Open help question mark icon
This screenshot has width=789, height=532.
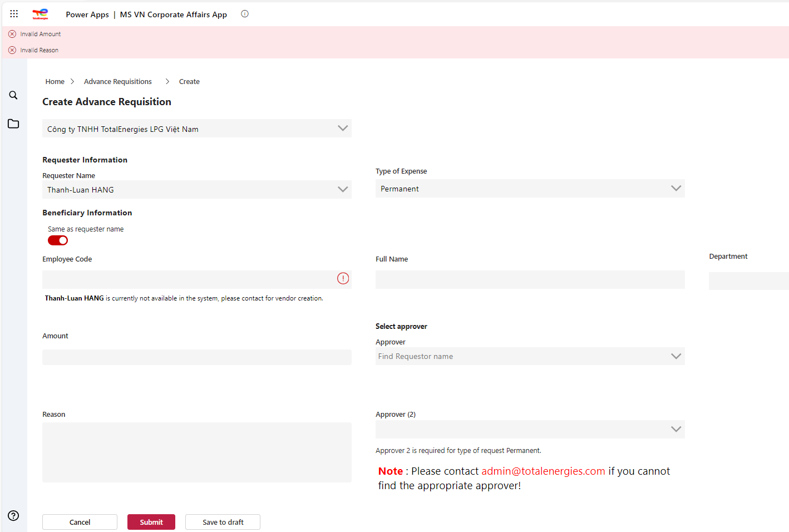click(13, 515)
